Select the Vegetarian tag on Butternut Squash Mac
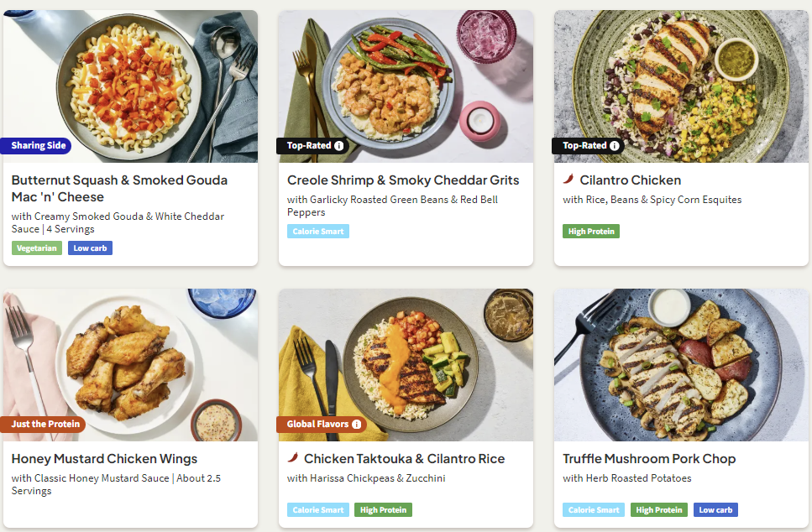This screenshot has height=532, width=812. click(36, 248)
